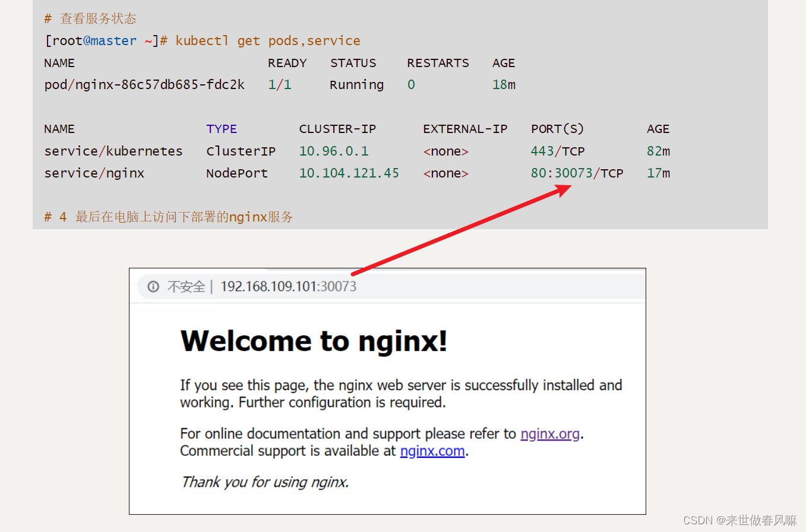This screenshot has width=806, height=532.
Task: Click the EXTERNAL-IP column header
Action: tap(465, 129)
